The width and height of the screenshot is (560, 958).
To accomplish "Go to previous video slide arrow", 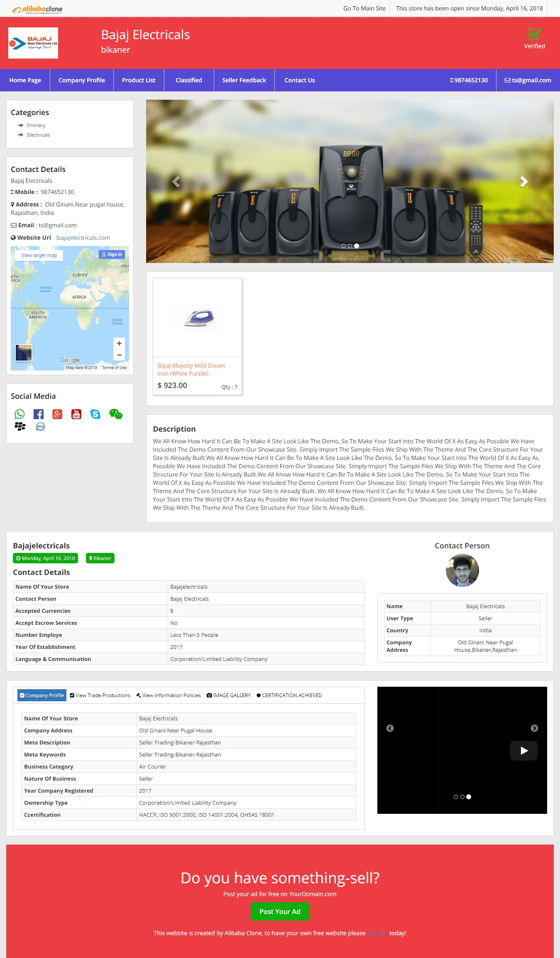I will tap(390, 728).
